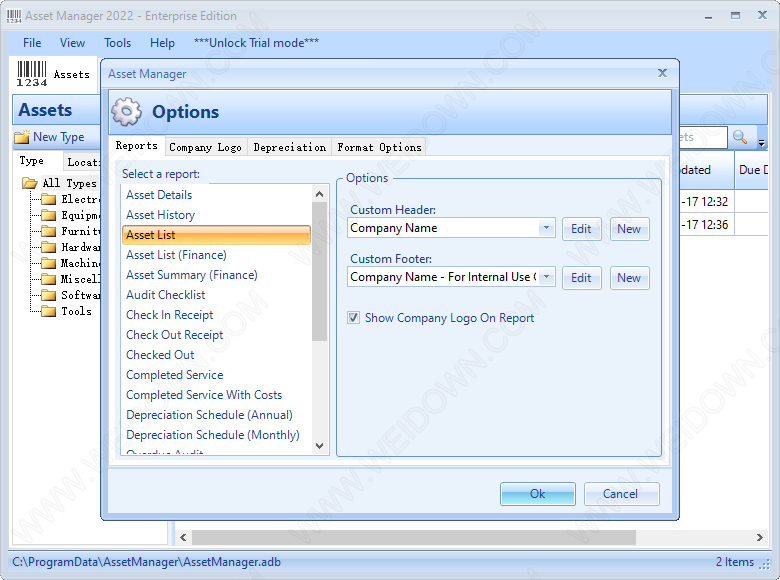780x580 pixels.
Task: Open the File menu
Action: (32, 43)
